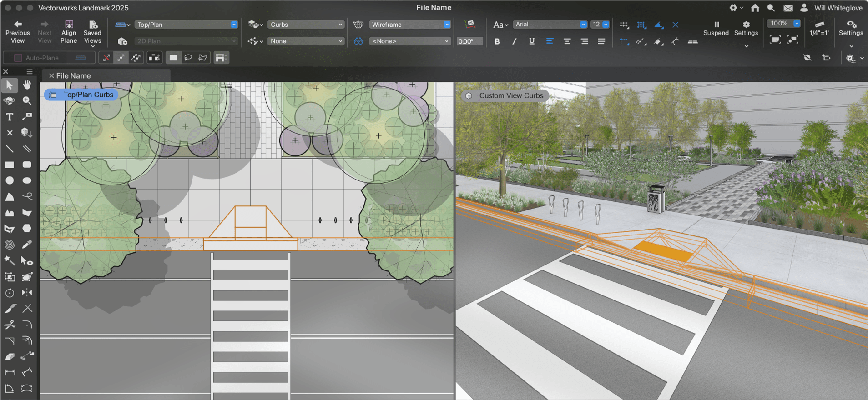Click the Custom View Curbs pane label
Viewport: 868px width, 400px height.
pyautogui.click(x=505, y=95)
